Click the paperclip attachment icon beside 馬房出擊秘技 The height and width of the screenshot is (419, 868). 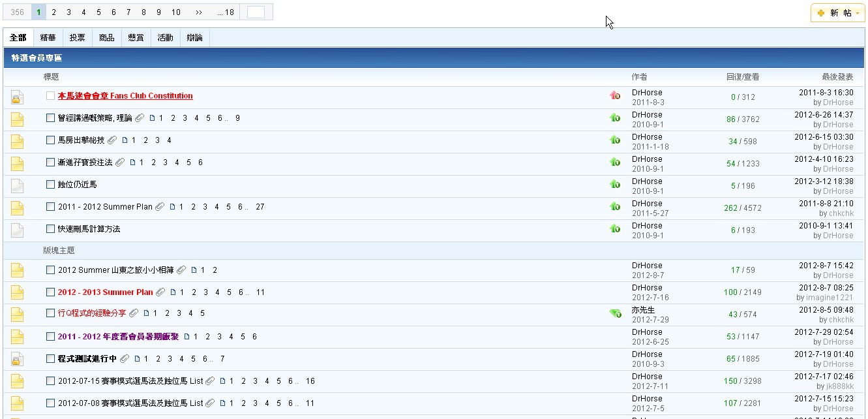click(112, 140)
